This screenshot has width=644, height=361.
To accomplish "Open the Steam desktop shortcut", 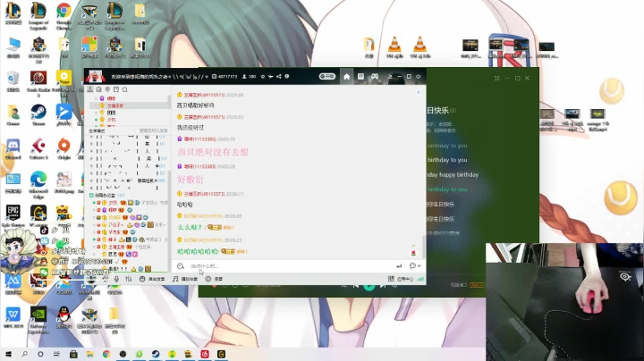I will point(38,115).
